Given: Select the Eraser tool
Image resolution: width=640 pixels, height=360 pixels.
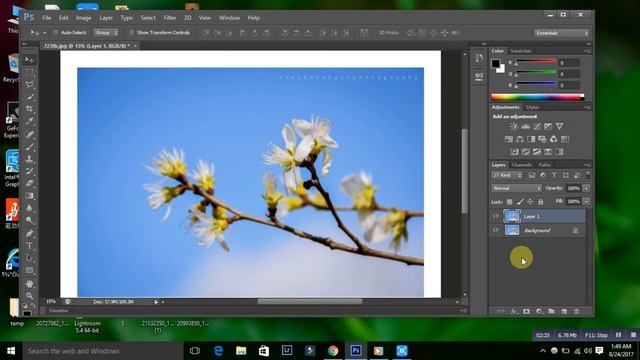Looking at the screenshot, I should point(29,183).
